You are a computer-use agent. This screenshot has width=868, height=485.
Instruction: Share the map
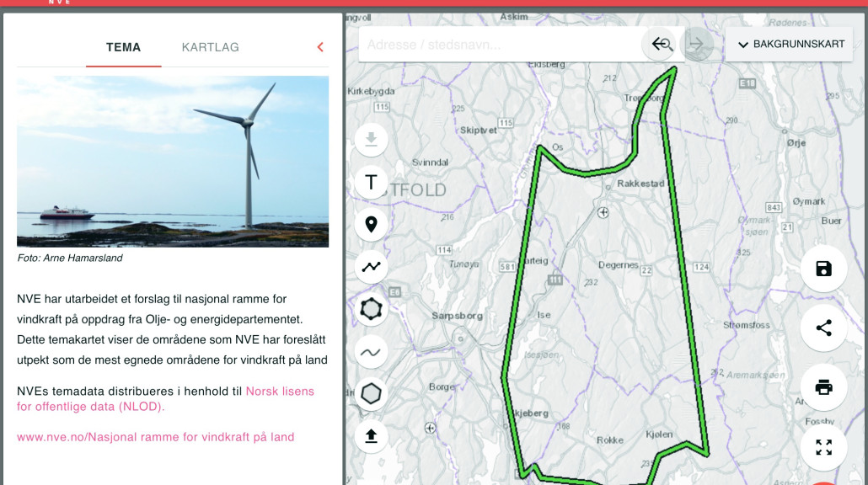point(823,328)
